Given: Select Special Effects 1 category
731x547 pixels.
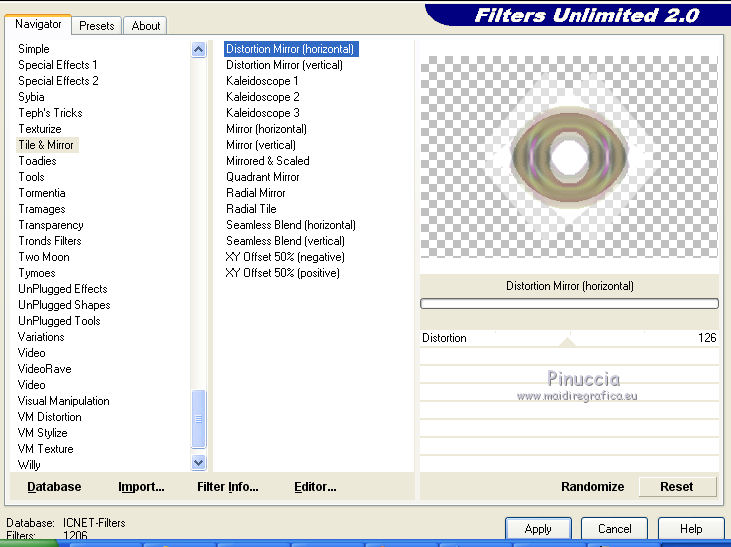Looking at the screenshot, I should [x=58, y=65].
